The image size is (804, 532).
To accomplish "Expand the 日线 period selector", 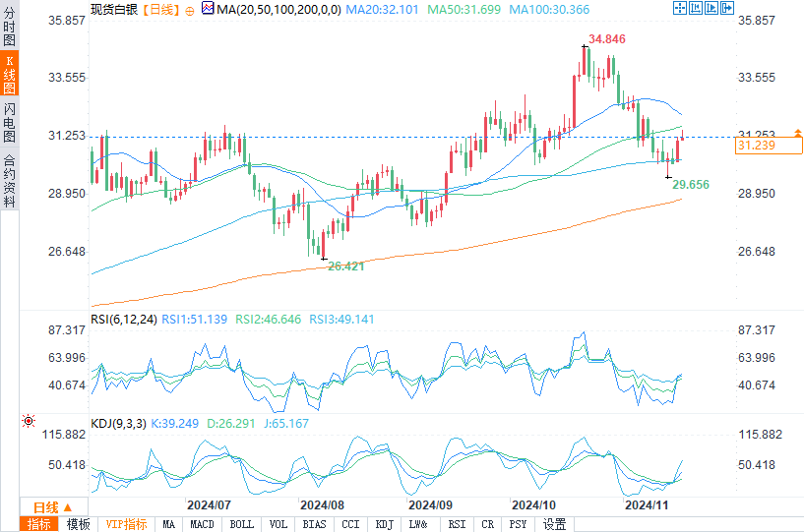I will tap(53, 507).
